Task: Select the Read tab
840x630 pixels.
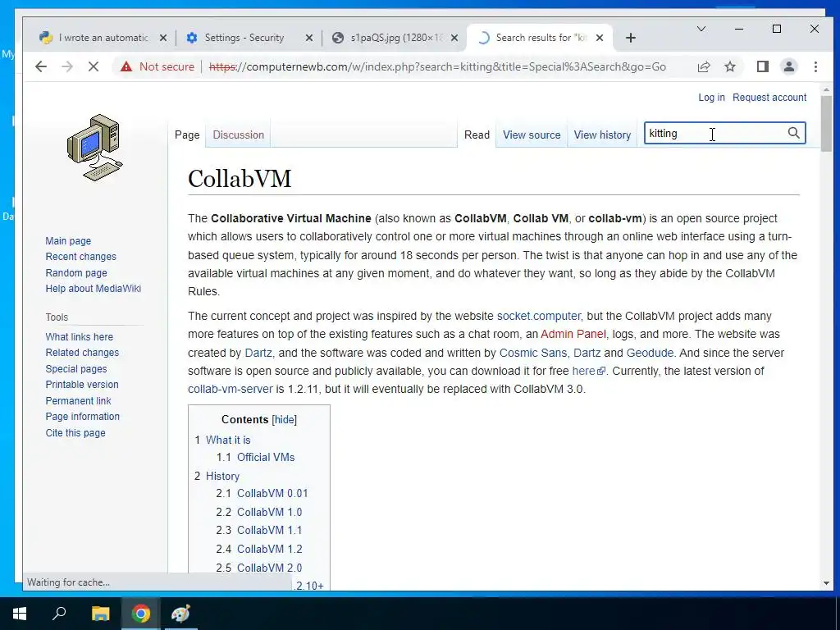Action: tap(477, 135)
